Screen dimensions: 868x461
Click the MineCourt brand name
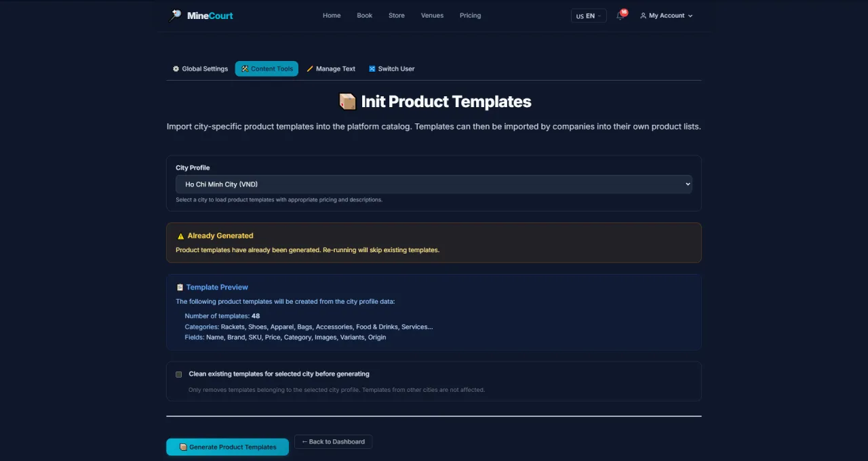210,16
